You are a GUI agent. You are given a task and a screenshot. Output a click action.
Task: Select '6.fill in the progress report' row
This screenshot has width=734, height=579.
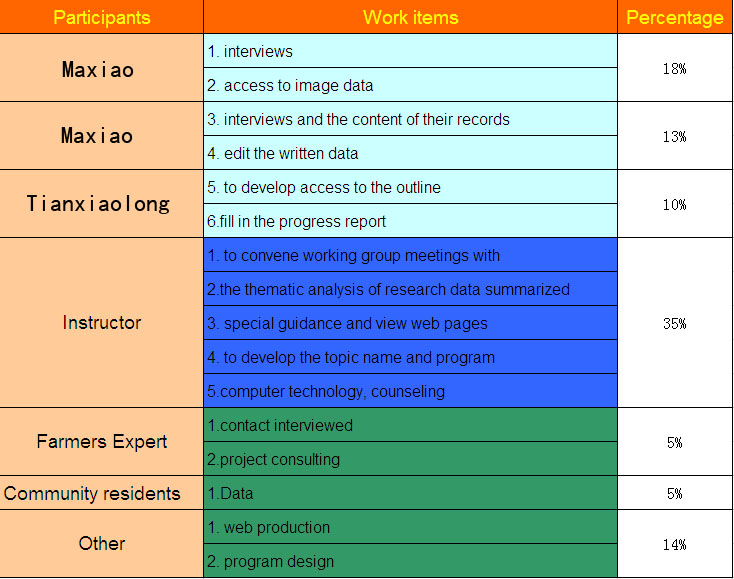pyautogui.click(x=411, y=220)
